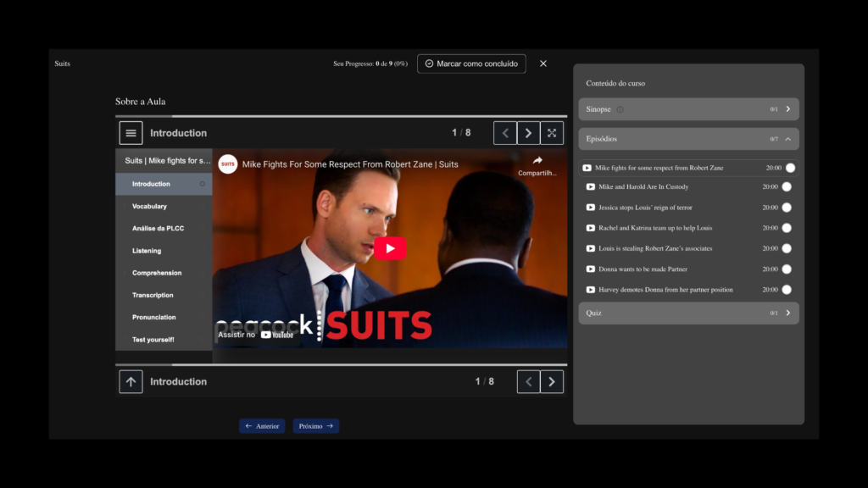Open the hamburger menu beside the Introduction title
Image resolution: width=868 pixels, height=488 pixels.
(131, 133)
